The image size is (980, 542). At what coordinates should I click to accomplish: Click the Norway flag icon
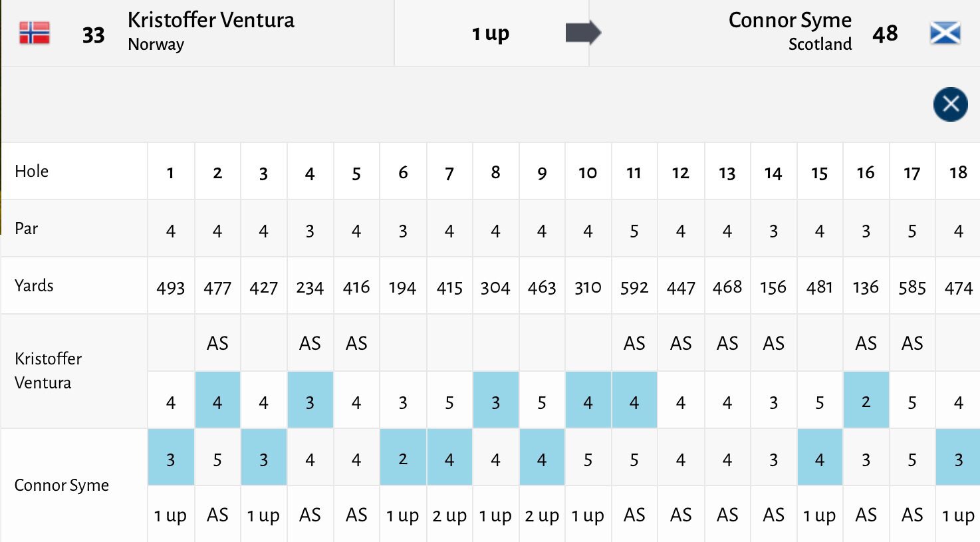click(35, 33)
